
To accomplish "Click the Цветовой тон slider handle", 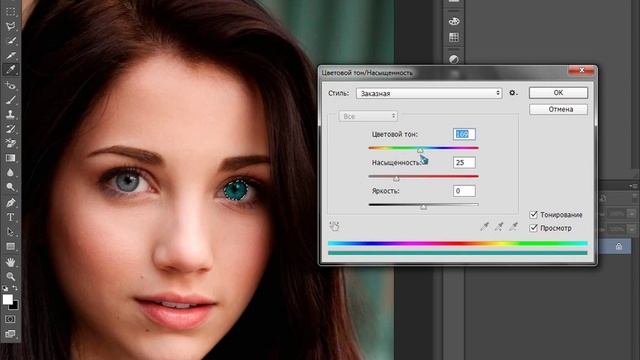I will point(420,151).
